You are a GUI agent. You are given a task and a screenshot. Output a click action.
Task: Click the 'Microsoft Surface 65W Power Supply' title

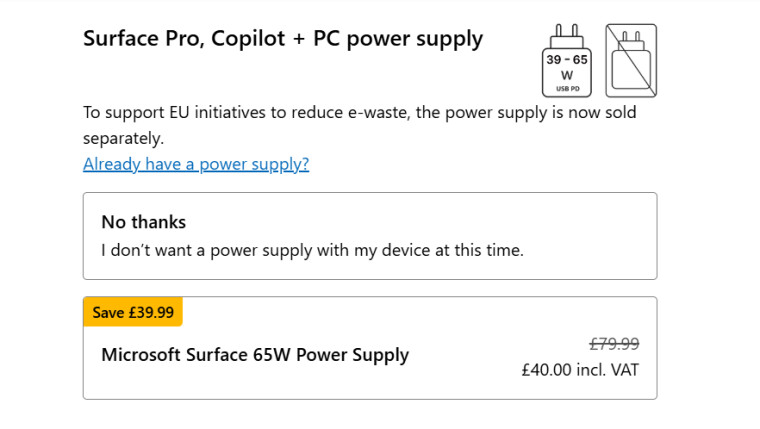pyautogui.click(x=255, y=355)
